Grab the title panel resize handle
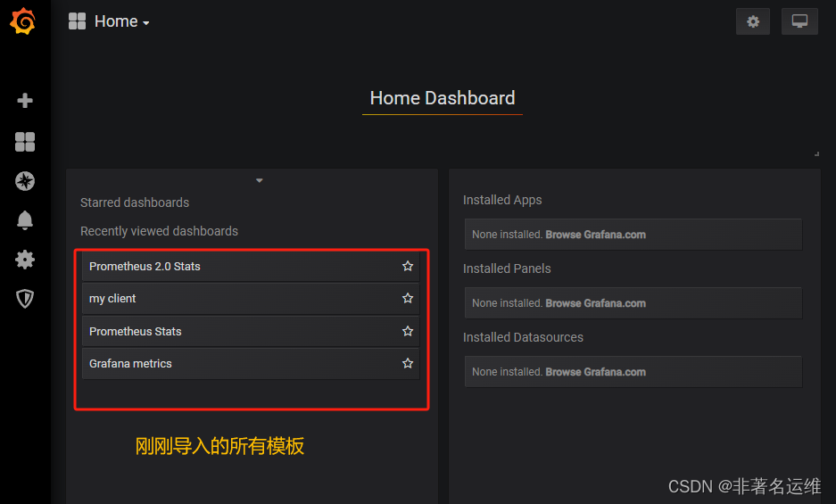836x504 pixels. [x=816, y=153]
